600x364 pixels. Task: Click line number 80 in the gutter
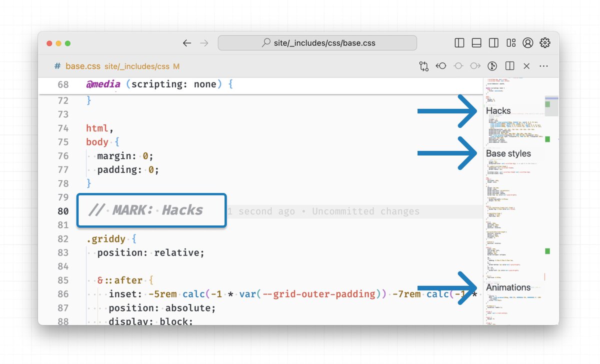pyautogui.click(x=63, y=211)
